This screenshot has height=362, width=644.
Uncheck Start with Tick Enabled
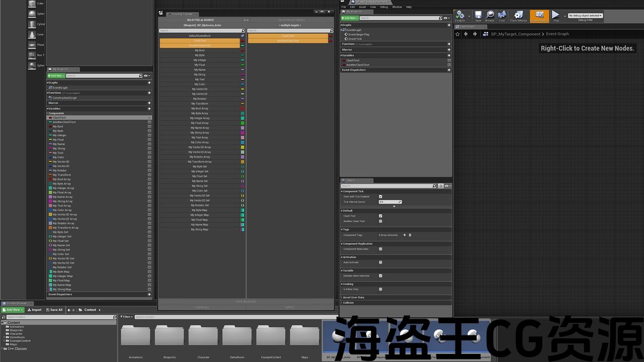[x=380, y=197]
